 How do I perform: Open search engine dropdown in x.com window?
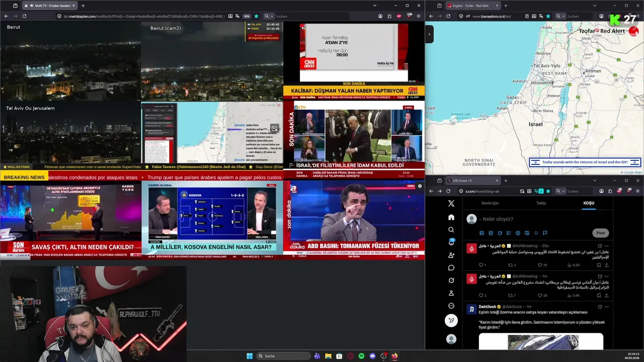[559, 191]
